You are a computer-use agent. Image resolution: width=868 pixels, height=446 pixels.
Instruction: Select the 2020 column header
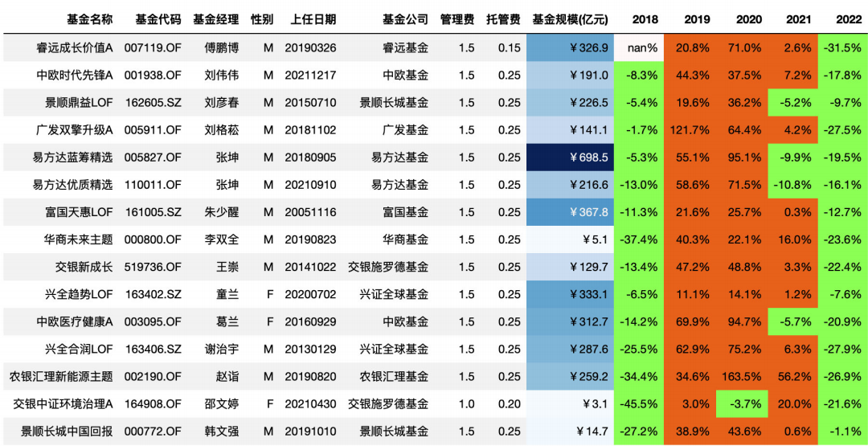click(749, 20)
